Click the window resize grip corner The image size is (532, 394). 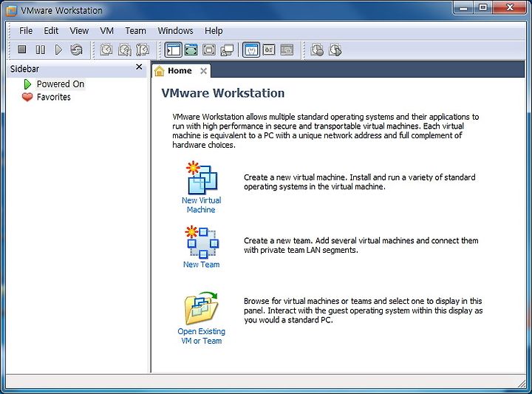click(522, 384)
